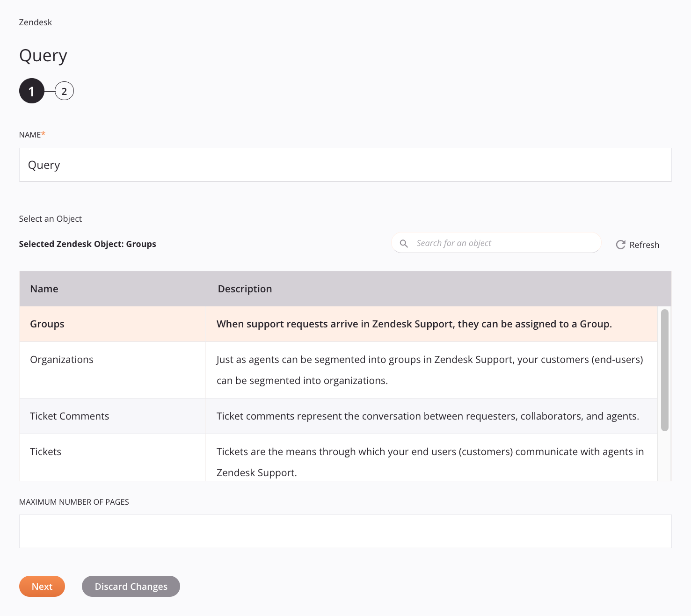Click the Groups description text
691x616 pixels.
click(x=414, y=324)
